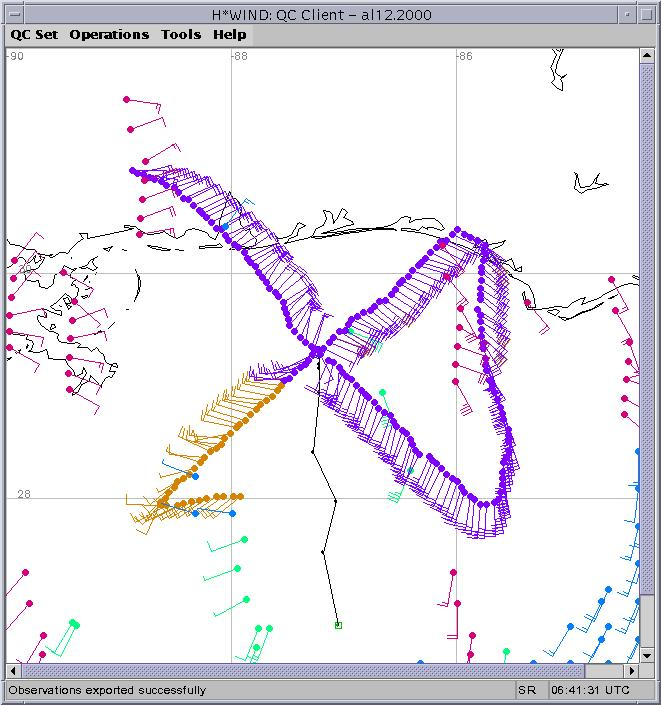
Task: Open the Operations menu
Action: click(x=109, y=34)
